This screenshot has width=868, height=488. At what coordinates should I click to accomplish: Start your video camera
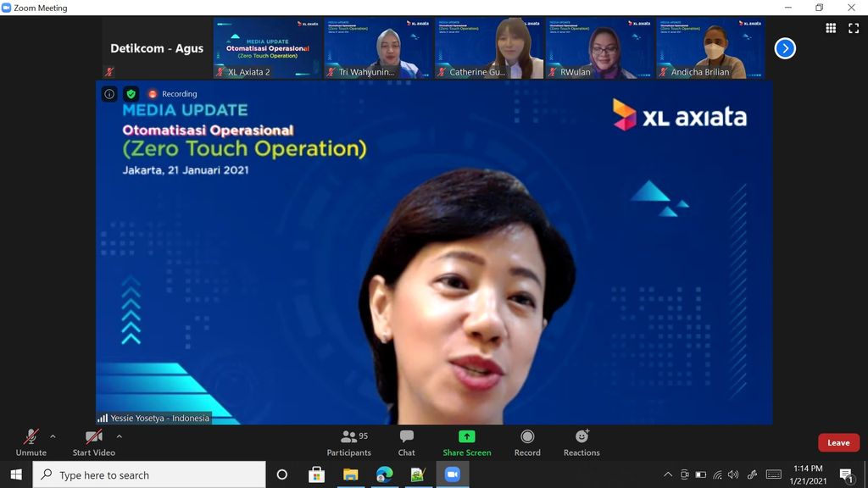[x=93, y=442]
